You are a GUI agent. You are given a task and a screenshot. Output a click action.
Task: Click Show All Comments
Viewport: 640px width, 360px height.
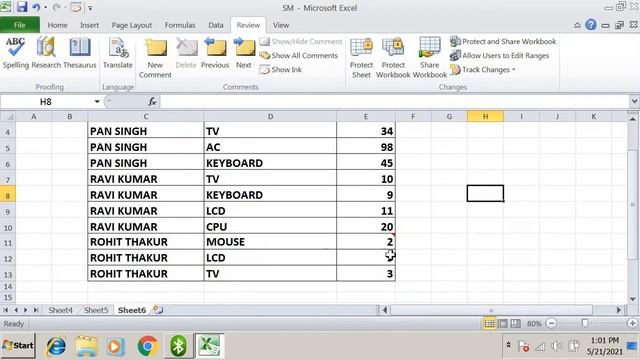[299, 56]
